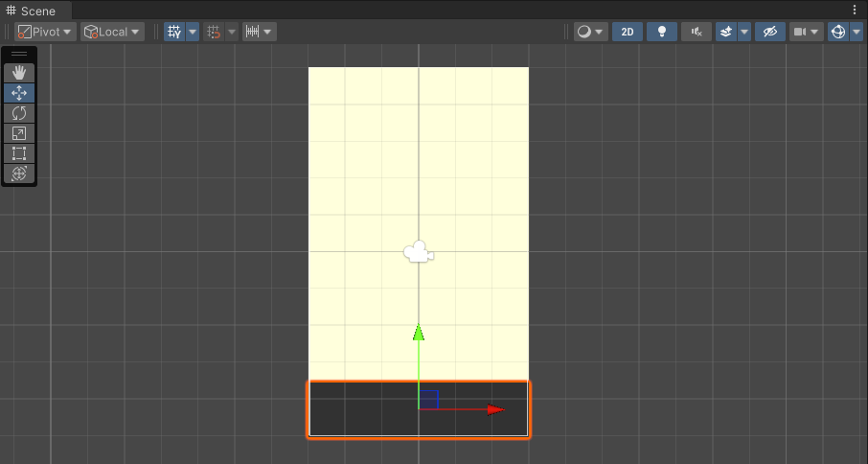Open the Pivot handle position dropdown
Viewport: 868px width, 464px height.
[45, 32]
